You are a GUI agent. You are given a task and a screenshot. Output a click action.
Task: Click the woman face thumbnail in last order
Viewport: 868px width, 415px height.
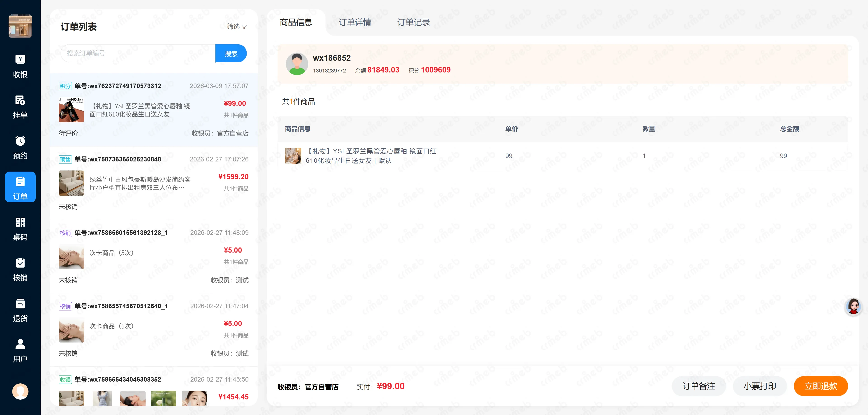point(194,398)
